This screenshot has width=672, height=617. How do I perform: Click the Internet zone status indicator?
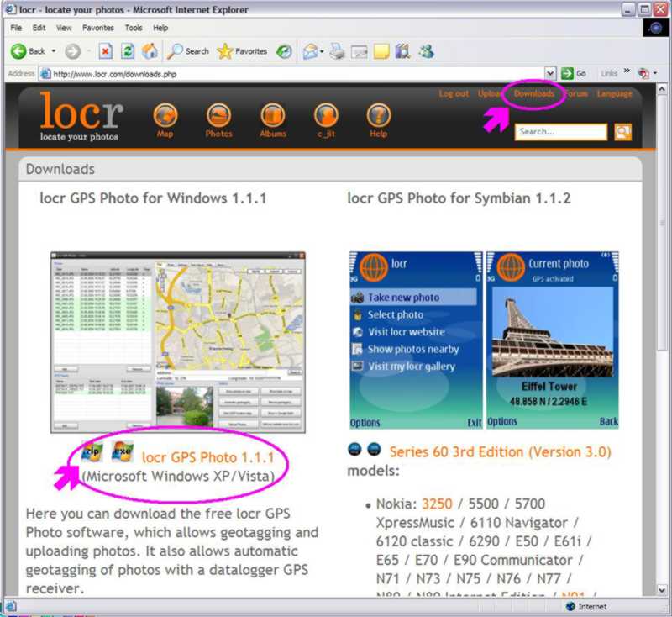click(x=585, y=606)
